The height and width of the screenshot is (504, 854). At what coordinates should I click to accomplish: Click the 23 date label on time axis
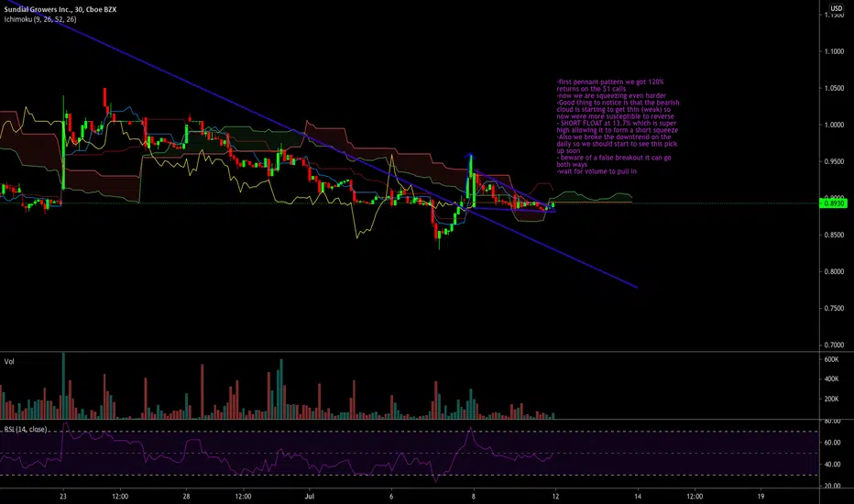tap(63, 497)
